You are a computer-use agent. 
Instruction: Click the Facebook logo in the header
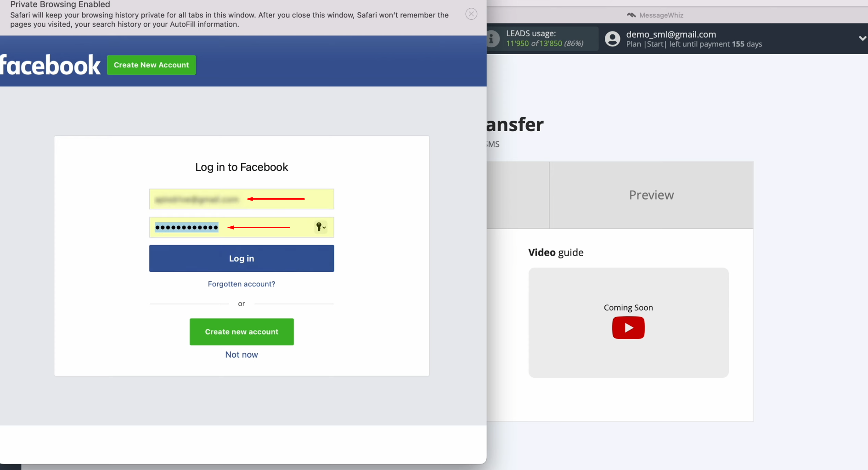coord(50,65)
